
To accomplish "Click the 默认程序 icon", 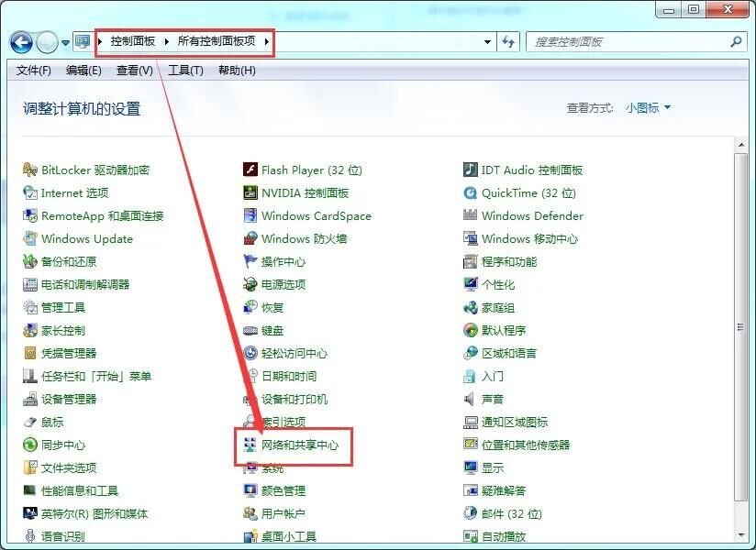I will (470, 330).
